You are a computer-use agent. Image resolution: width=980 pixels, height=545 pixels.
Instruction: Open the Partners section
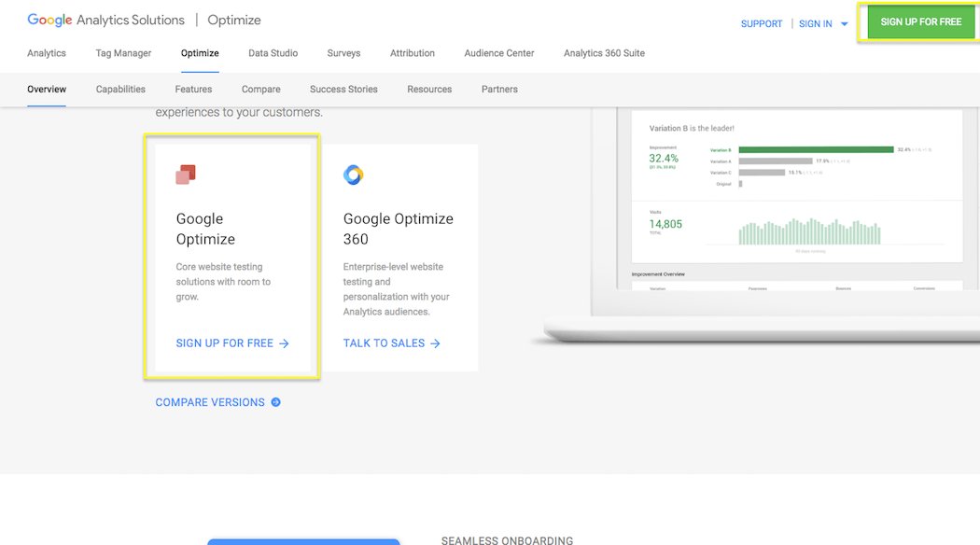(499, 90)
